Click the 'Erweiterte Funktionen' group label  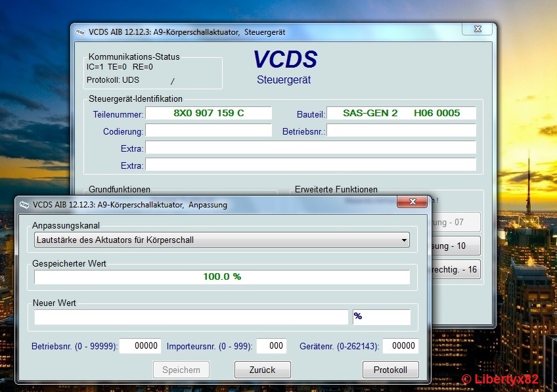point(336,189)
